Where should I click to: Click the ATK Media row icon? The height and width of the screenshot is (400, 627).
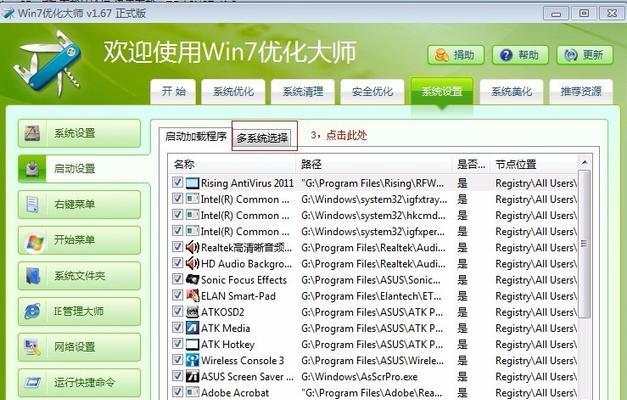click(192, 328)
